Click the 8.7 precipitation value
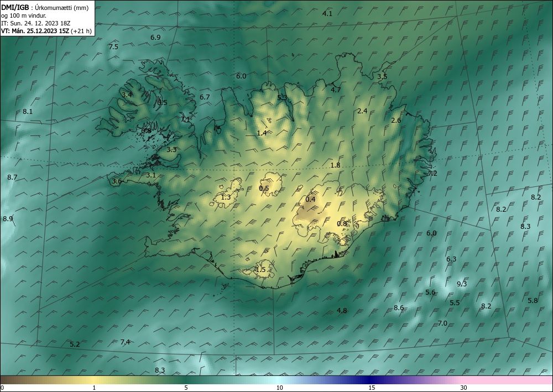Image resolution: width=553 pixels, height=392 pixels. (x=12, y=177)
